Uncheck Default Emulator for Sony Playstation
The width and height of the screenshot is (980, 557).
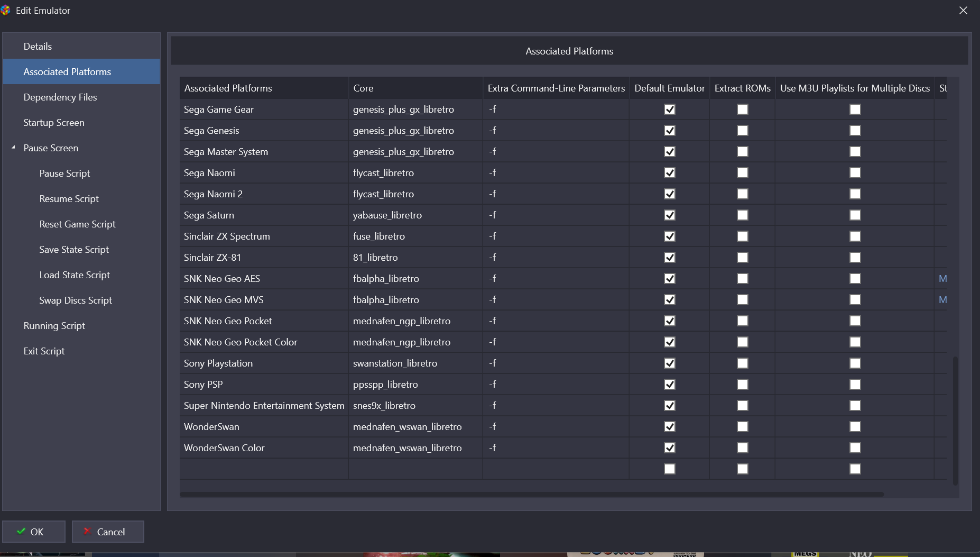[x=670, y=363]
